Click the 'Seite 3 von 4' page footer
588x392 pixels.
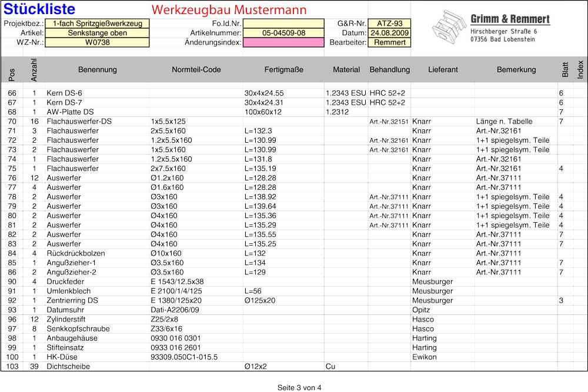tap(299, 388)
